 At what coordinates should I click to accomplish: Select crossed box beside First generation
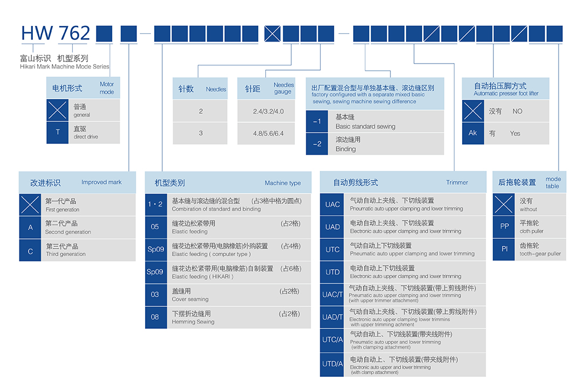(30, 205)
